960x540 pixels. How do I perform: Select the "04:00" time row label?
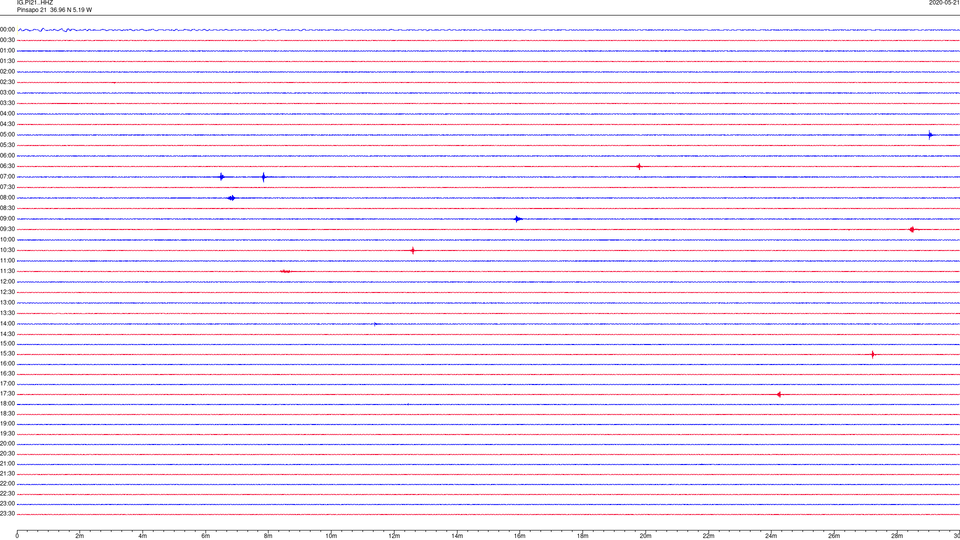pyautogui.click(x=7, y=114)
